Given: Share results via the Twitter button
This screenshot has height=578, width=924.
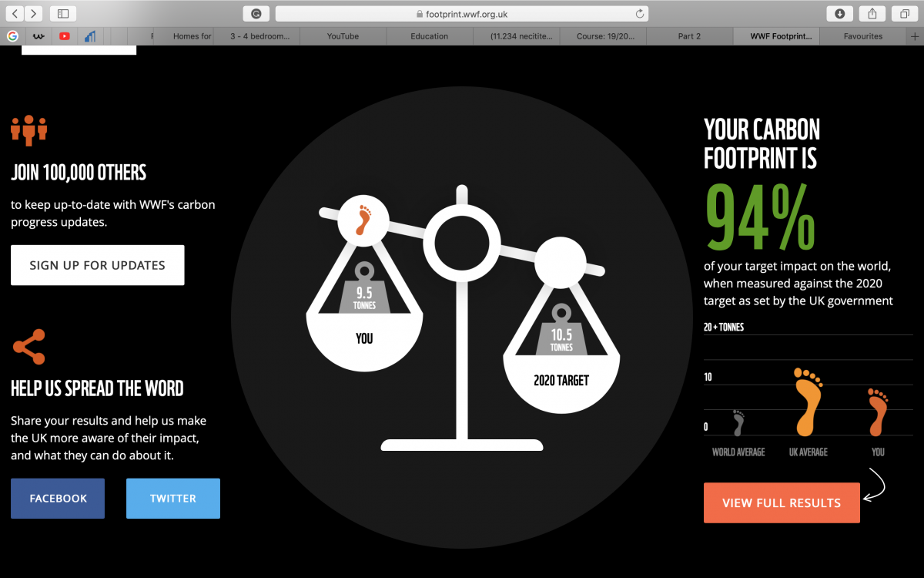Looking at the screenshot, I should point(173,499).
